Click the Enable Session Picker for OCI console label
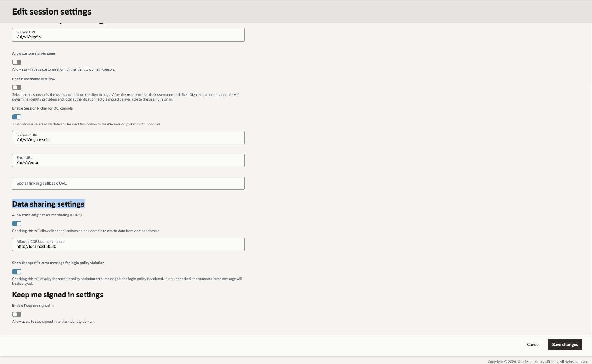The width and height of the screenshot is (592, 364). coord(42,108)
